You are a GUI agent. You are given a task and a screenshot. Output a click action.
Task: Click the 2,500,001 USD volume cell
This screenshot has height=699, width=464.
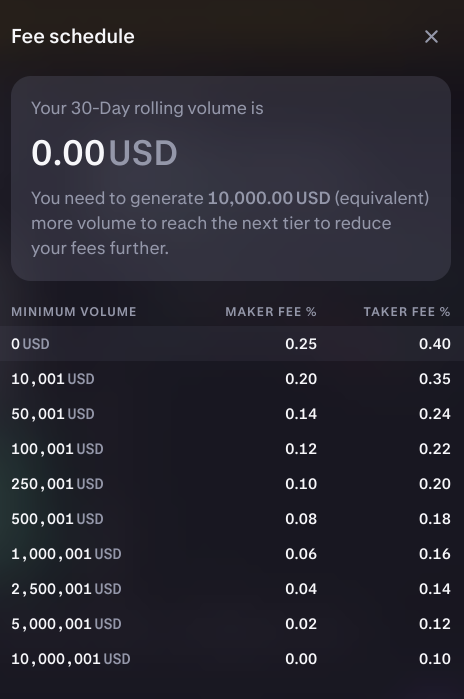(66, 589)
